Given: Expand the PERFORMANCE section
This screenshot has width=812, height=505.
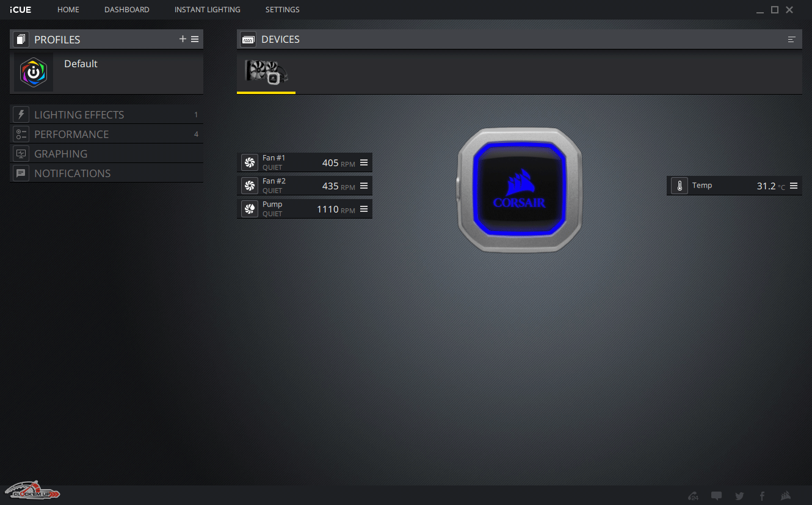Looking at the screenshot, I should (x=106, y=134).
